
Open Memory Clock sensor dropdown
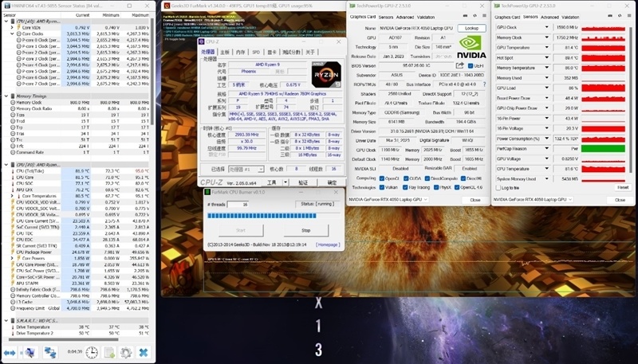pyautogui.click(x=547, y=37)
